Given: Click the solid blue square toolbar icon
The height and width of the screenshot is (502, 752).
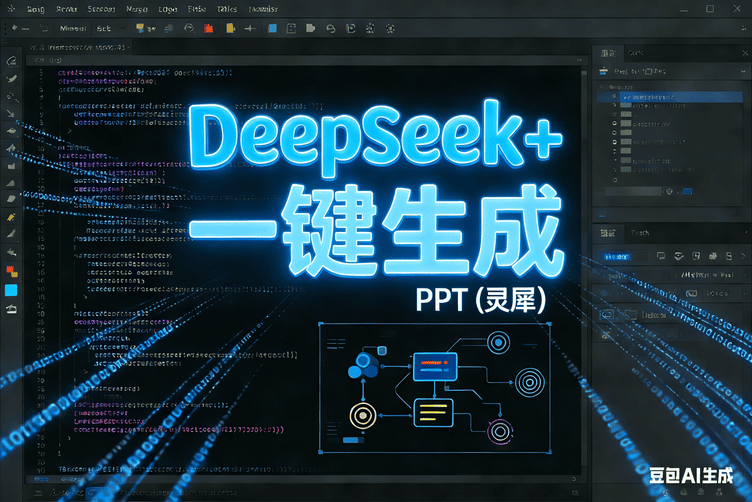Looking at the screenshot, I should tap(272, 28).
